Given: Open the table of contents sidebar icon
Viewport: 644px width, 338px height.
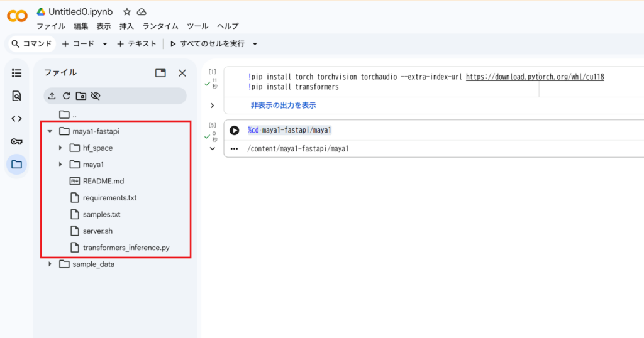Looking at the screenshot, I should pos(16,73).
